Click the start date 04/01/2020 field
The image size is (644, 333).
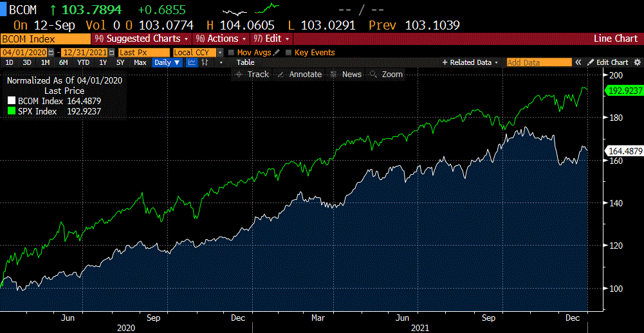tap(24, 53)
